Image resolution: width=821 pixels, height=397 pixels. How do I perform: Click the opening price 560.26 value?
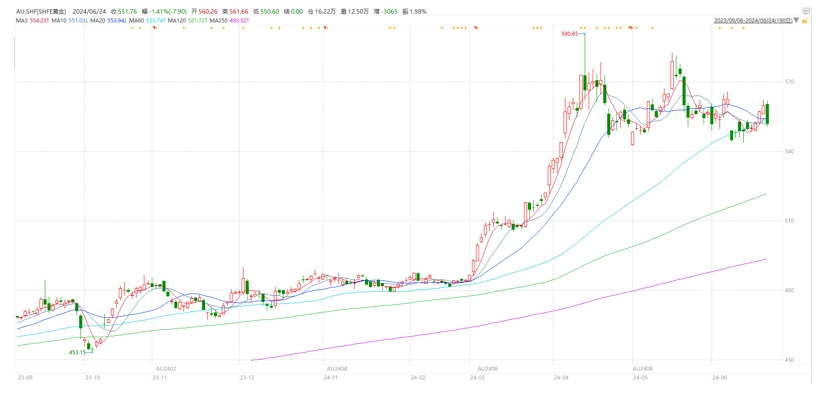click(207, 11)
